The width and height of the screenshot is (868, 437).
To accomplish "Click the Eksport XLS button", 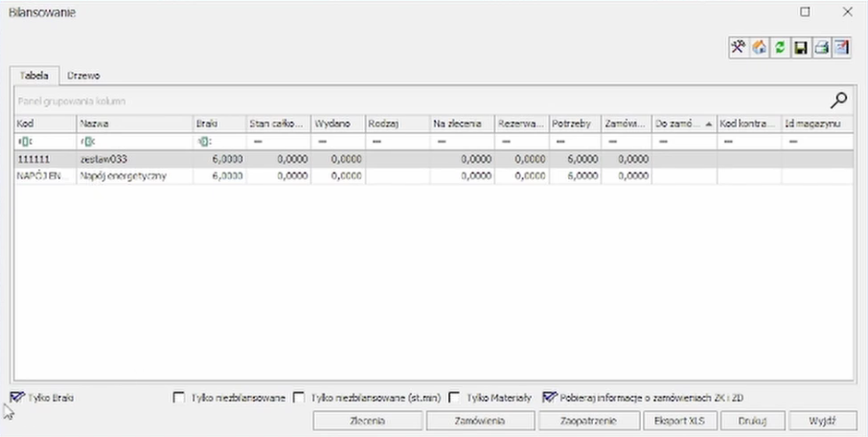I will point(678,421).
